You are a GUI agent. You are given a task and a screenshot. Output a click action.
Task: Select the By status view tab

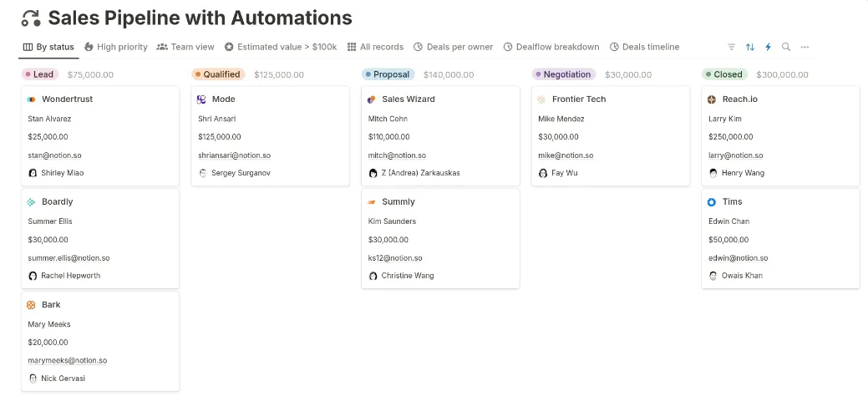click(x=48, y=47)
